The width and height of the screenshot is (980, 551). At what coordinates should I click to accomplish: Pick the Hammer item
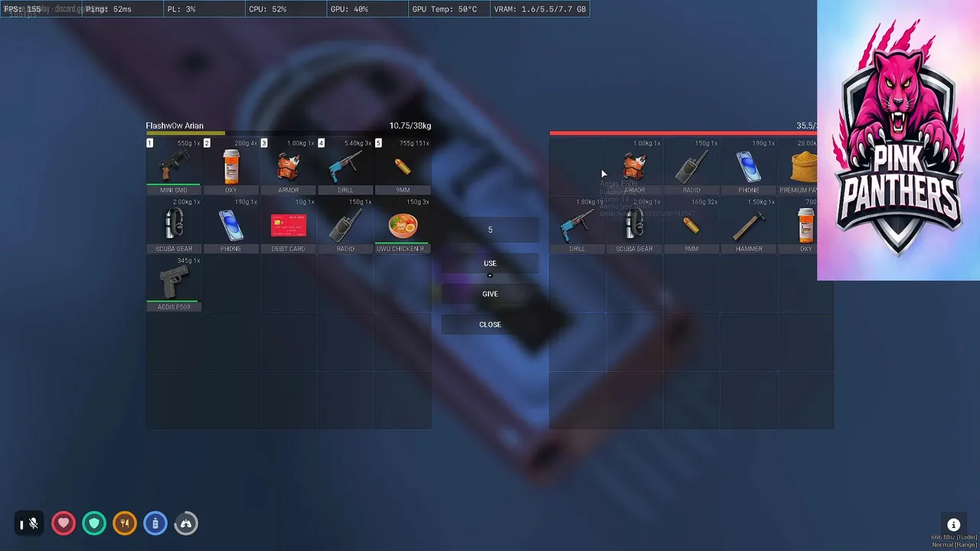pyautogui.click(x=749, y=225)
